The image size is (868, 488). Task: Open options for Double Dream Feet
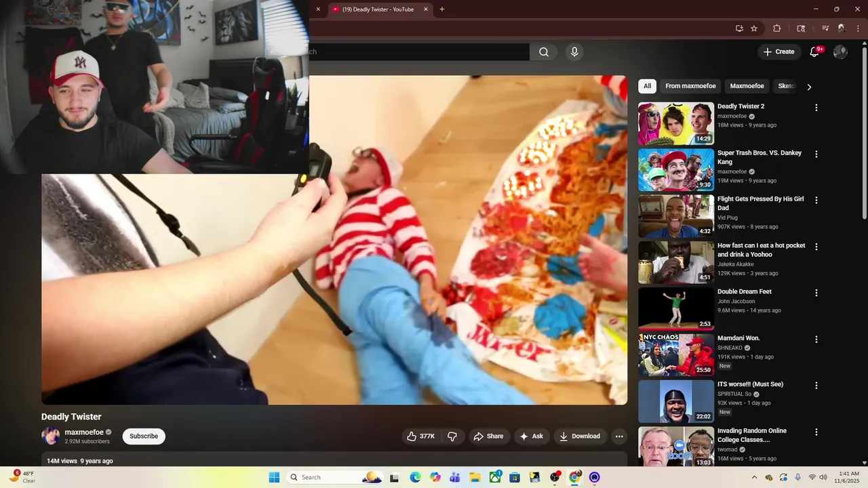click(x=816, y=293)
